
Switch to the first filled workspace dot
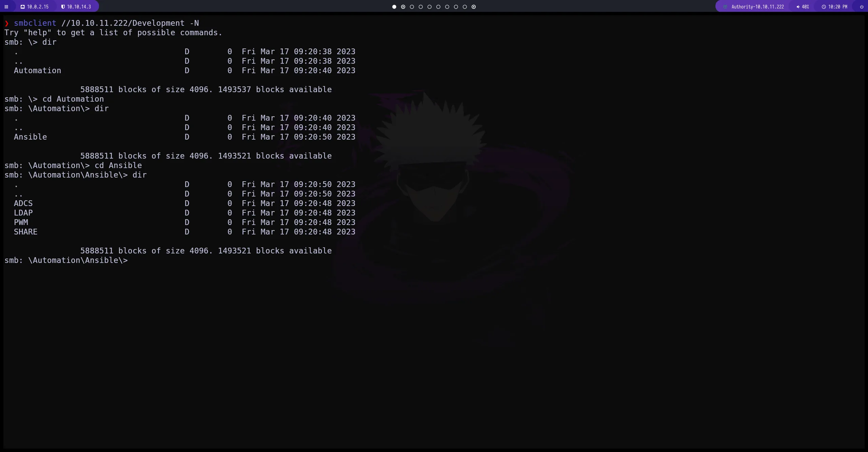click(x=394, y=7)
